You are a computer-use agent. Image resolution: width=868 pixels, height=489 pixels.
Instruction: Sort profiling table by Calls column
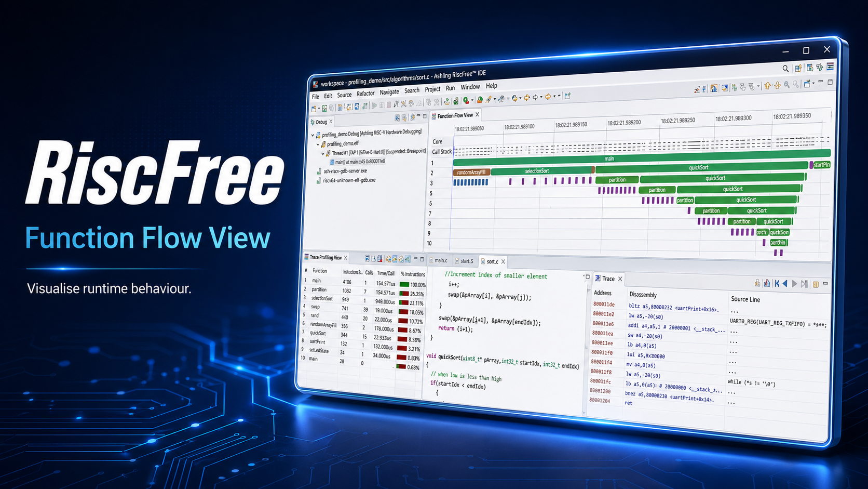click(369, 272)
